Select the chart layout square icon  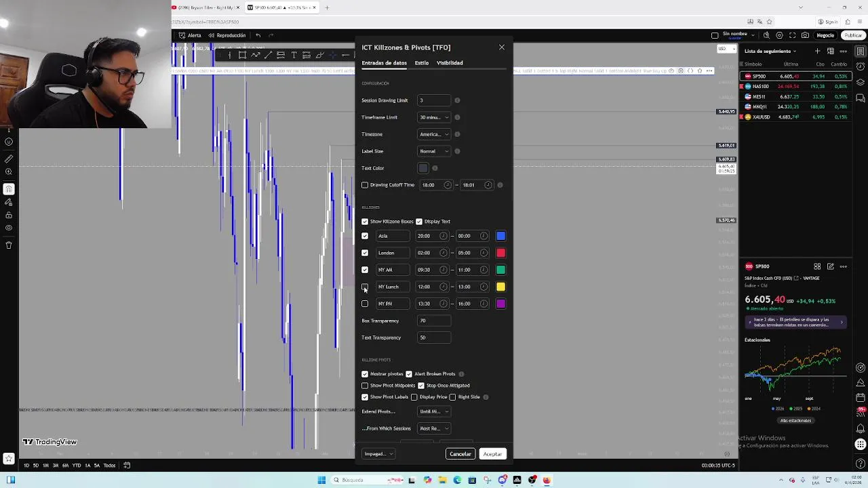[x=715, y=35]
